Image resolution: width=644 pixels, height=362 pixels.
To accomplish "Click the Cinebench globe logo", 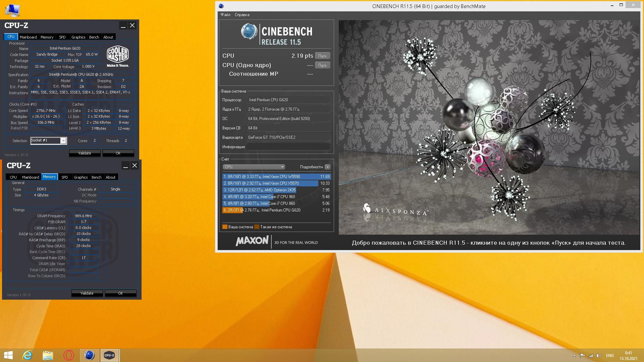I will pyautogui.click(x=249, y=32).
